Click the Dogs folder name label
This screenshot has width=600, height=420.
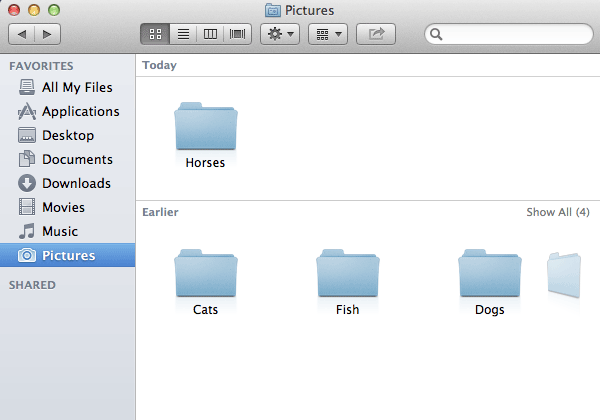click(489, 310)
